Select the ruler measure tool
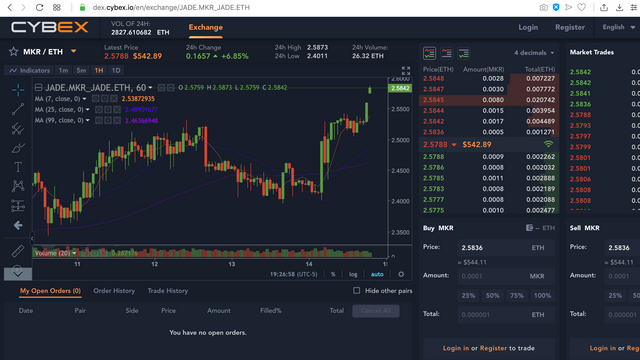640x360 pixels. coord(18,251)
